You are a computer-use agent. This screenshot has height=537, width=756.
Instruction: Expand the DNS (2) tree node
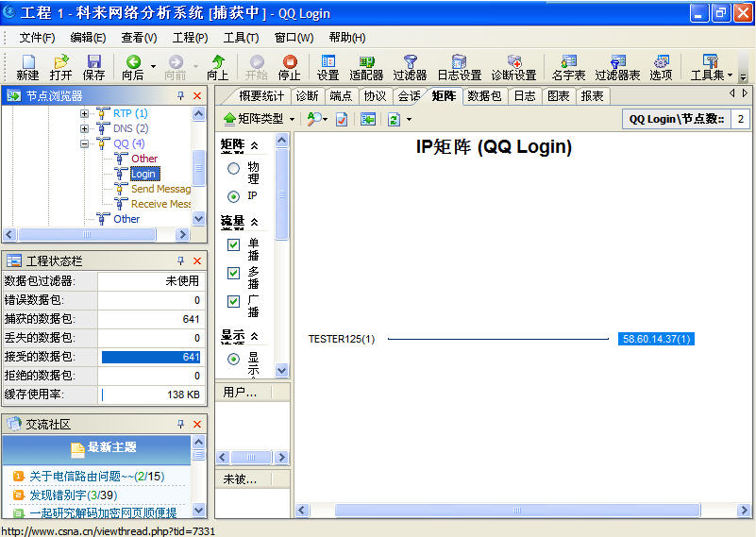84,128
